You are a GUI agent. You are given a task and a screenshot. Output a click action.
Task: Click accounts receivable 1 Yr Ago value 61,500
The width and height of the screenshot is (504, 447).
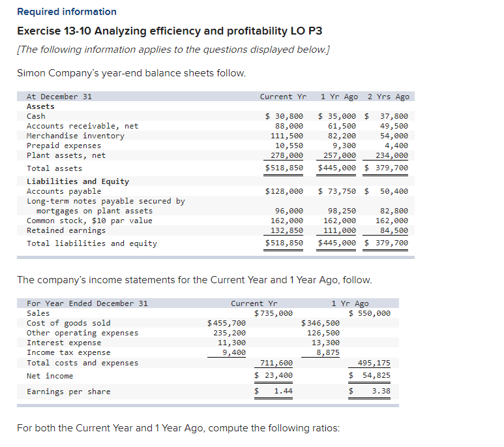(342, 126)
